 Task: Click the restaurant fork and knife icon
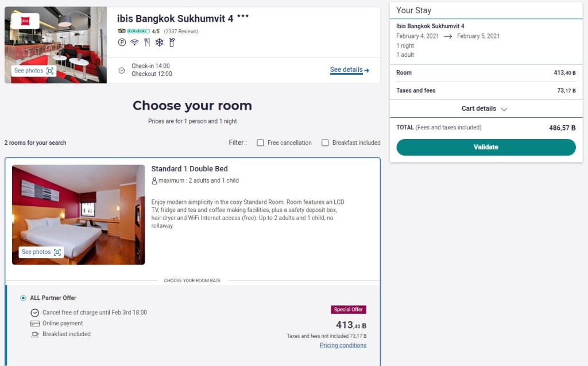pos(147,42)
